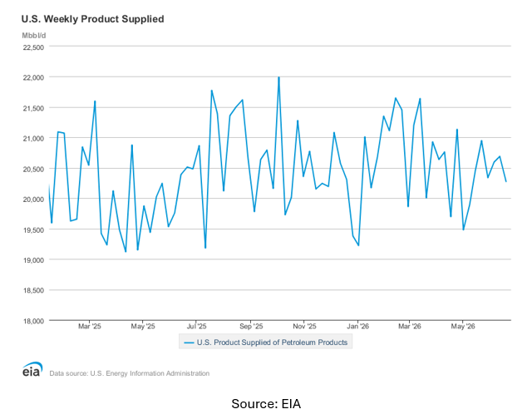Click the Data source: U.S. Energy Information Administration text
This screenshot has width=532, height=419.
coord(130,373)
